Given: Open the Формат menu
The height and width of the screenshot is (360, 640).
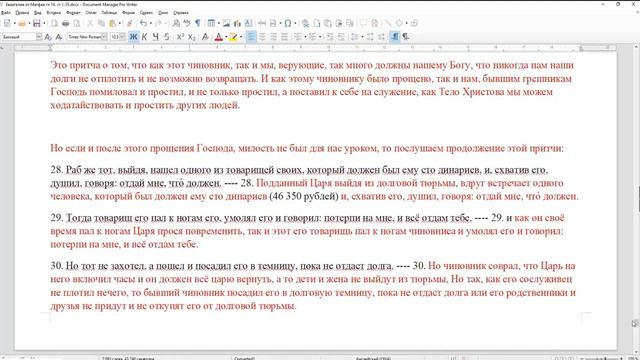Looking at the screenshot, I should pos(73,13).
